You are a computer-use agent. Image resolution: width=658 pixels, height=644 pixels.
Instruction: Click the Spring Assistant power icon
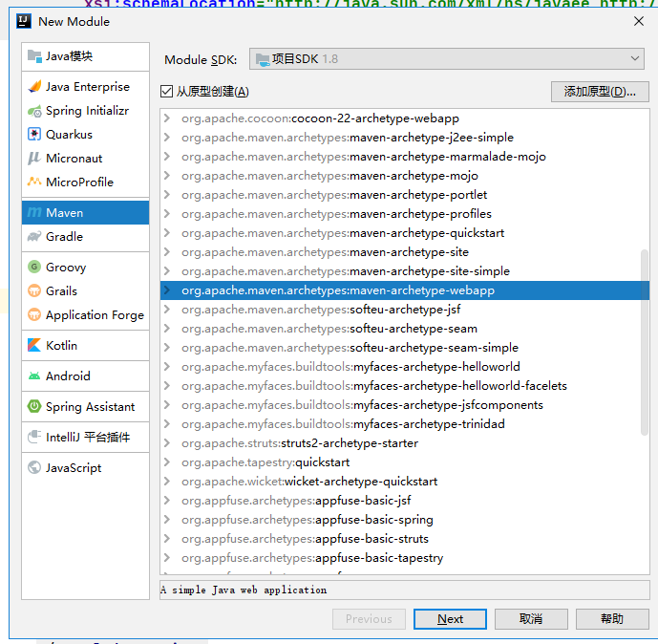pos(34,406)
